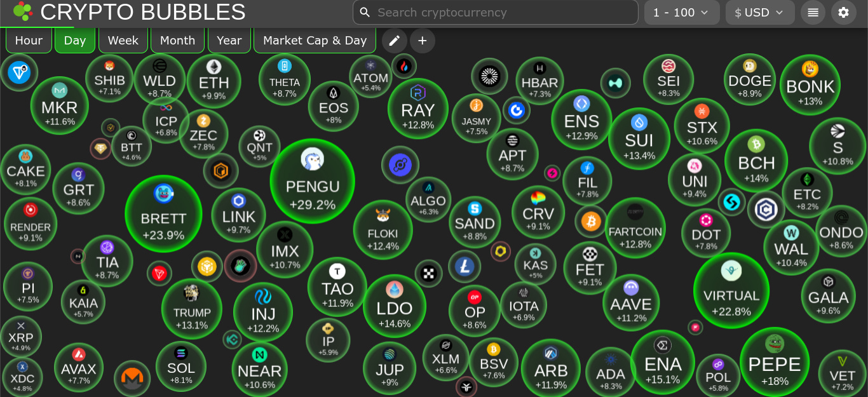Select the ENS bubble

click(581, 119)
